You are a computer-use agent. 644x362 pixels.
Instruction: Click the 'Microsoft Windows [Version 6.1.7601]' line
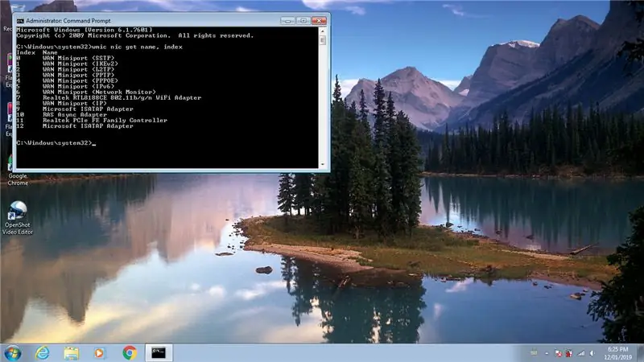pos(85,30)
